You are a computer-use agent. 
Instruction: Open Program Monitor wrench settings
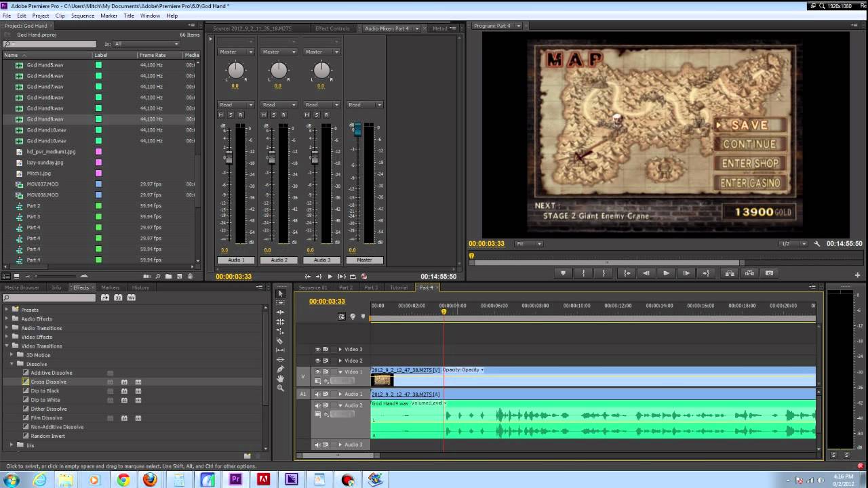click(817, 244)
